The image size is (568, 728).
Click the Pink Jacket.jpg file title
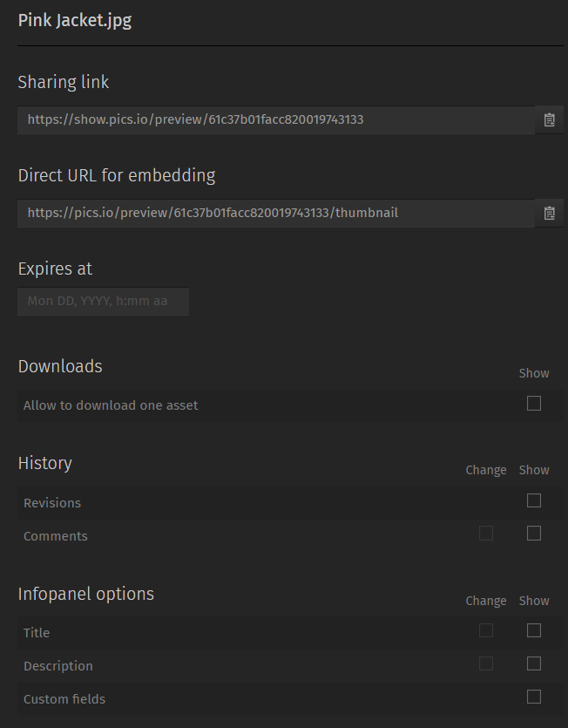75,21
